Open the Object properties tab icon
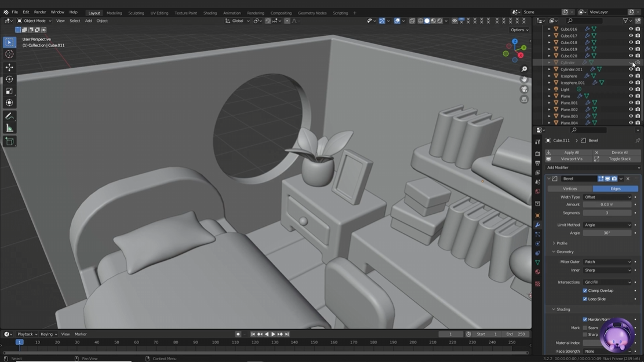Image resolution: width=644 pixels, height=362 pixels. pos(537,215)
